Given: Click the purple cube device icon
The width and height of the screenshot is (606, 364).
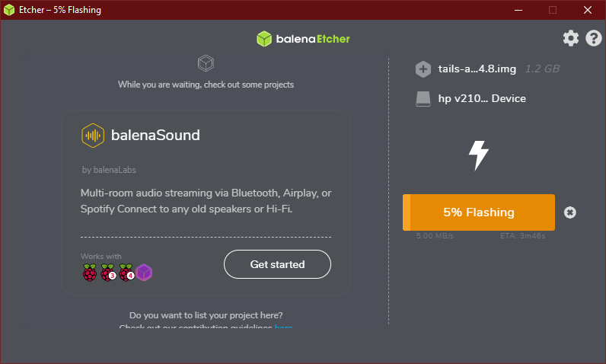Looking at the screenshot, I should point(145,272).
